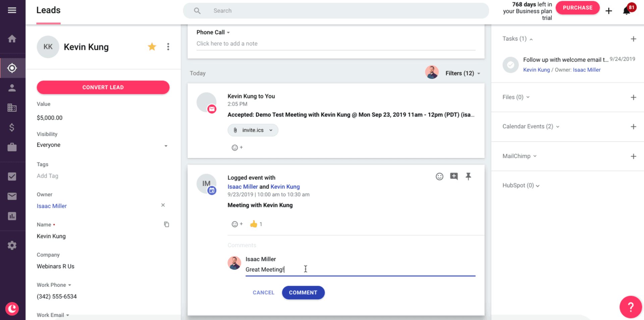The height and width of the screenshot is (320, 644).
Task: Open the help question mark bubble
Action: point(631,307)
